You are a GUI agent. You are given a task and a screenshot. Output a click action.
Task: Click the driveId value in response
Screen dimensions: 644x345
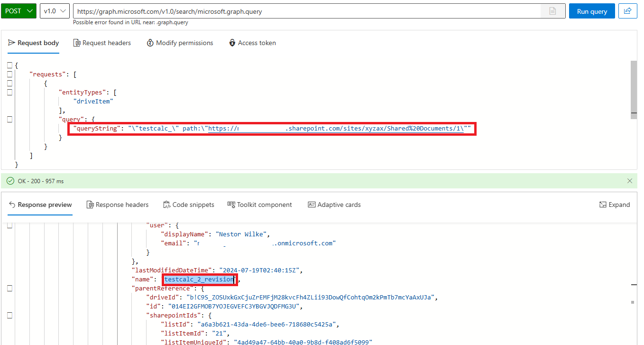point(311,298)
